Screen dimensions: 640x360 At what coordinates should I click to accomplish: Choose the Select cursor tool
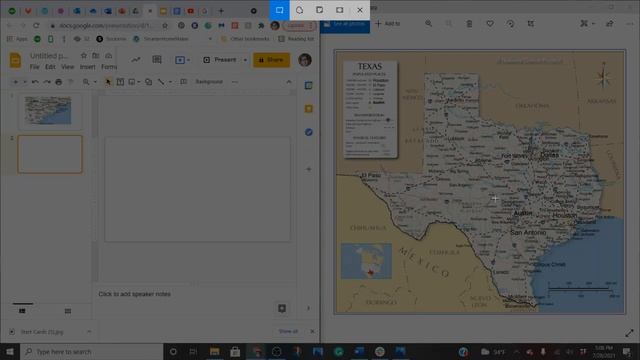click(x=108, y=82)
